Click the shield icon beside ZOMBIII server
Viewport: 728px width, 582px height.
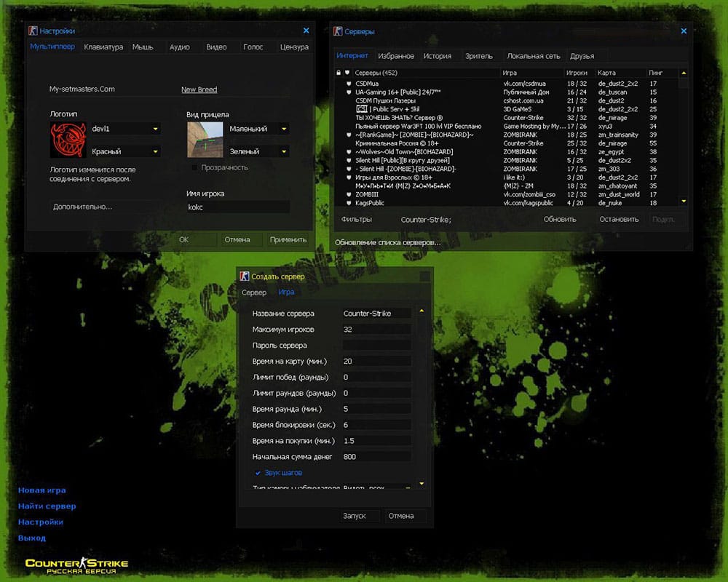[x=349, y=194]
